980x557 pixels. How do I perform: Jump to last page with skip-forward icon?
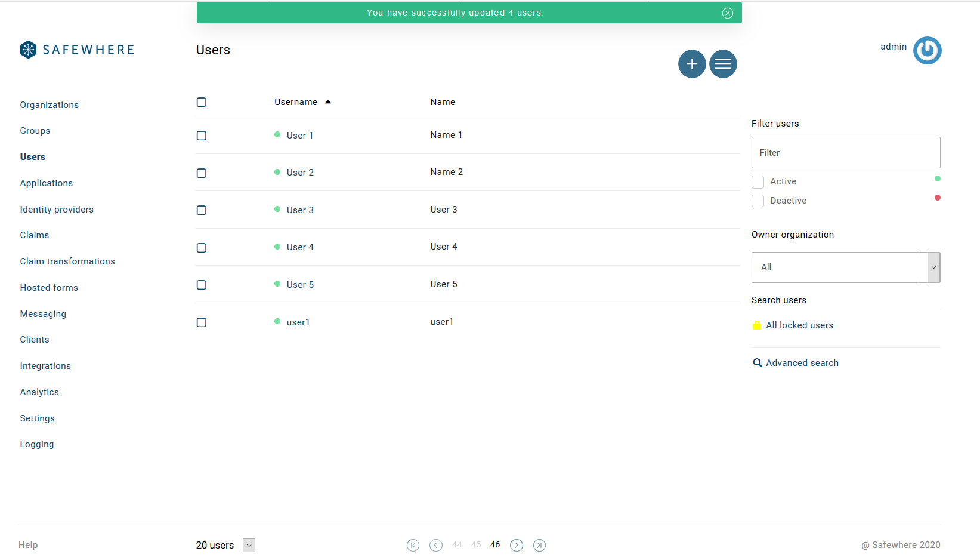click(x=539, y=545)
